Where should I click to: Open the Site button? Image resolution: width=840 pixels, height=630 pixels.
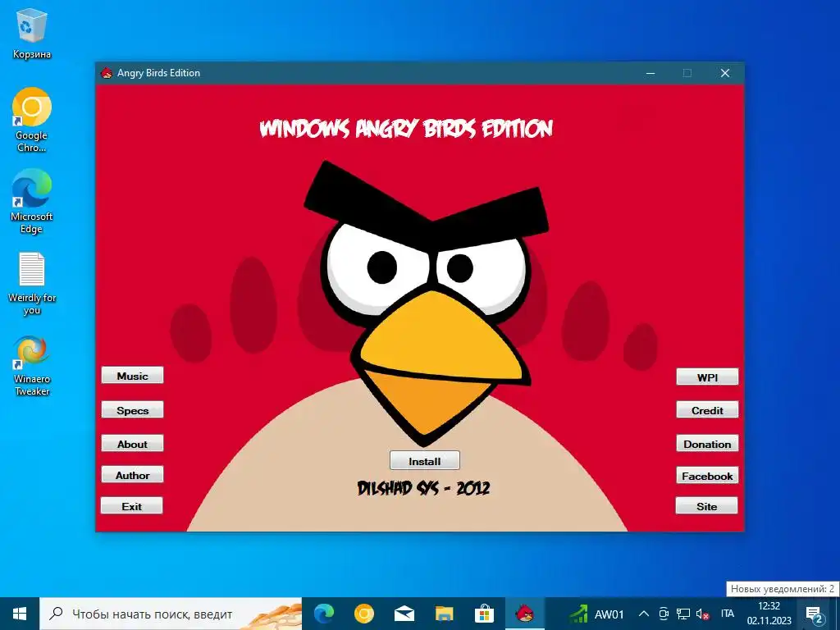(706, 505)
